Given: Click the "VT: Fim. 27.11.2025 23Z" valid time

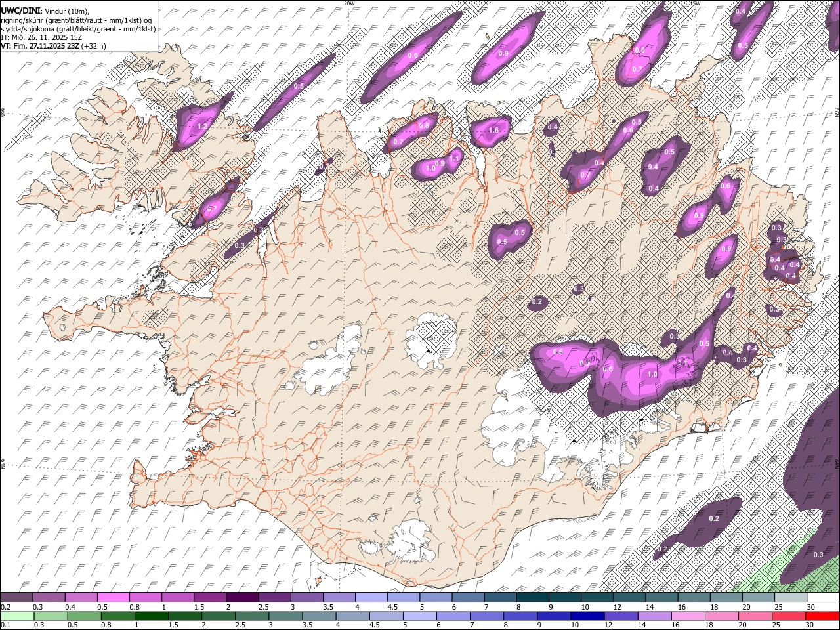Looking at the screenshot, I should [40, 46].
